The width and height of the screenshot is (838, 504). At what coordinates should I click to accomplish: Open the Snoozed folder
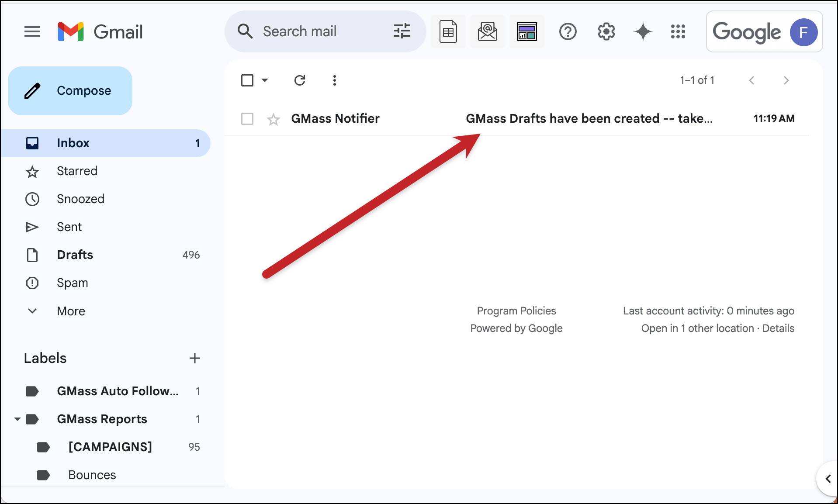click(106, 199)
